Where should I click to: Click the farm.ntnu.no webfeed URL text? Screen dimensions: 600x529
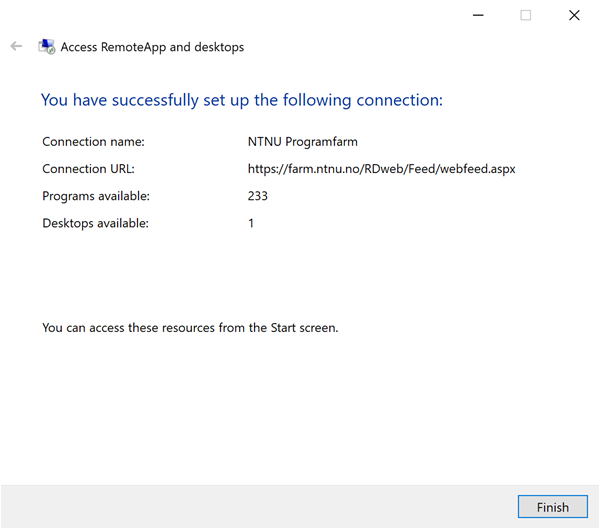click(x=382, y=169)
